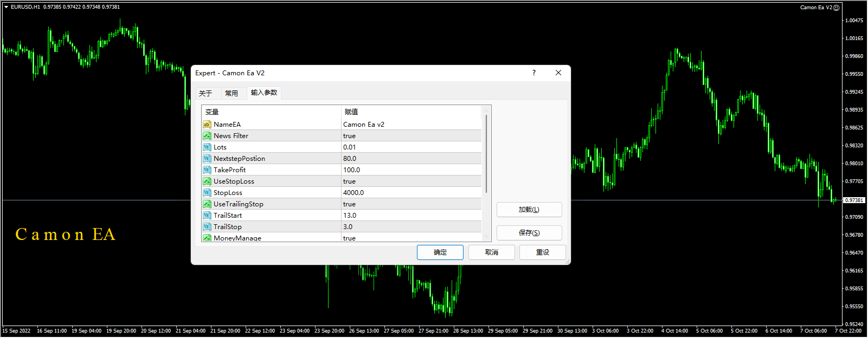Switch to the 常用 tab

[232, 93]
